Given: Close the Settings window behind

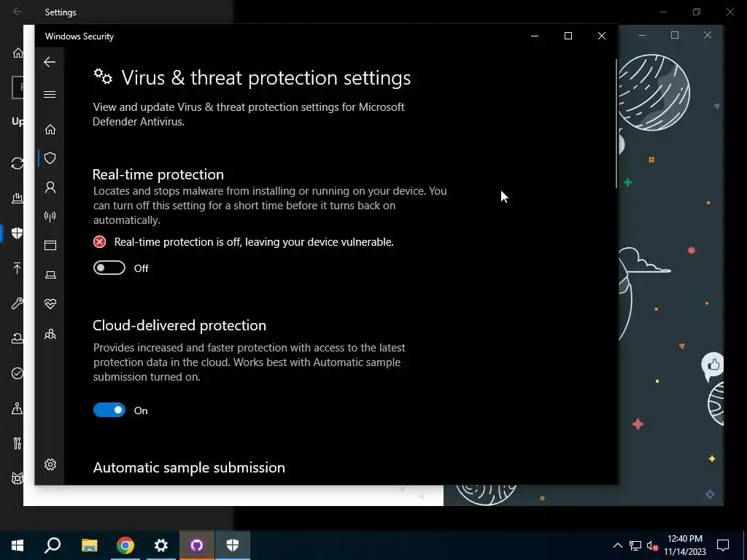Looking at the screenshot, I should click(x=729, y=12).
